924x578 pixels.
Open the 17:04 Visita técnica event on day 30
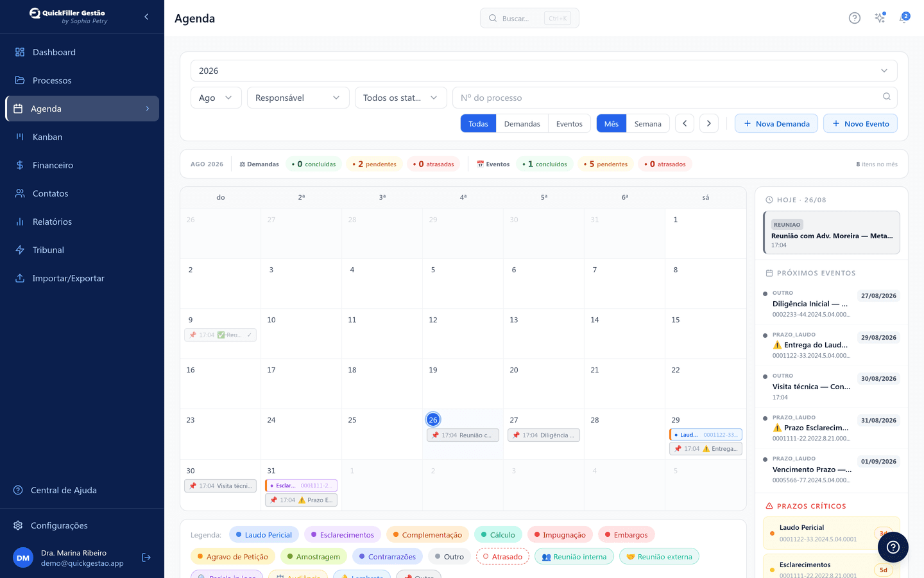pyautogui.click(x=220, y=486)
